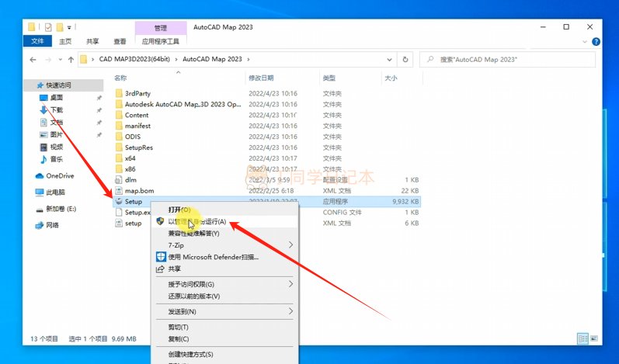This screenshot has height=364, width=619.
Task: Open the share (共享) ribbon tab
Action: pos(92,41)
